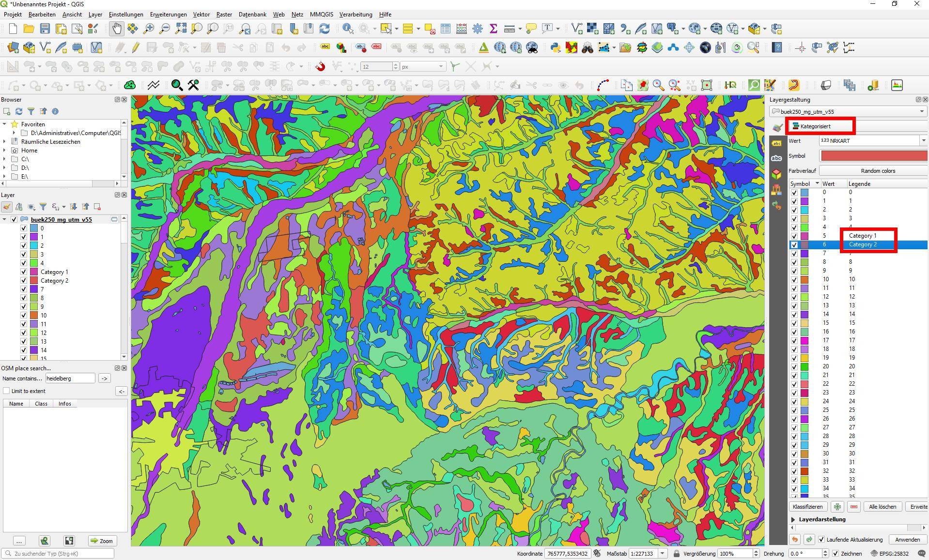Click the black magnifier plugin icon
The image size is (929, 560).
pos(177,85)
